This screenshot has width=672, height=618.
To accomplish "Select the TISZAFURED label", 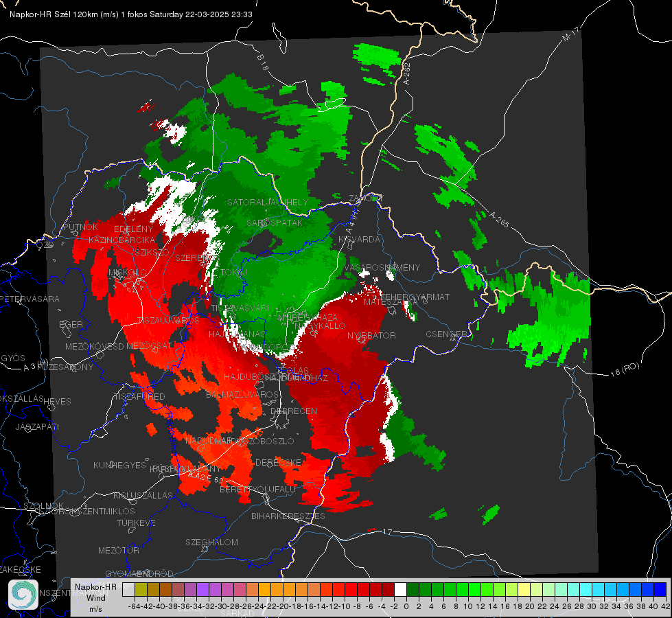I will coord(139,397).
